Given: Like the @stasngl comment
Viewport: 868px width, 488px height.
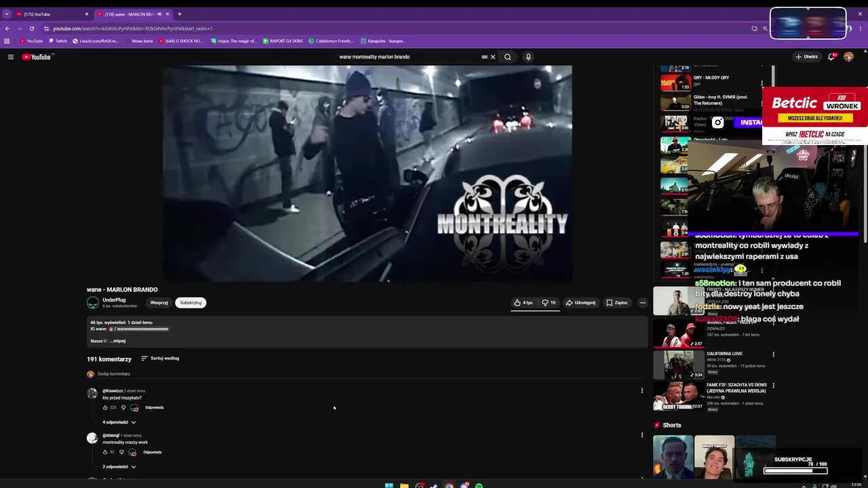Looking at the screenshot, I should point(106,452).
